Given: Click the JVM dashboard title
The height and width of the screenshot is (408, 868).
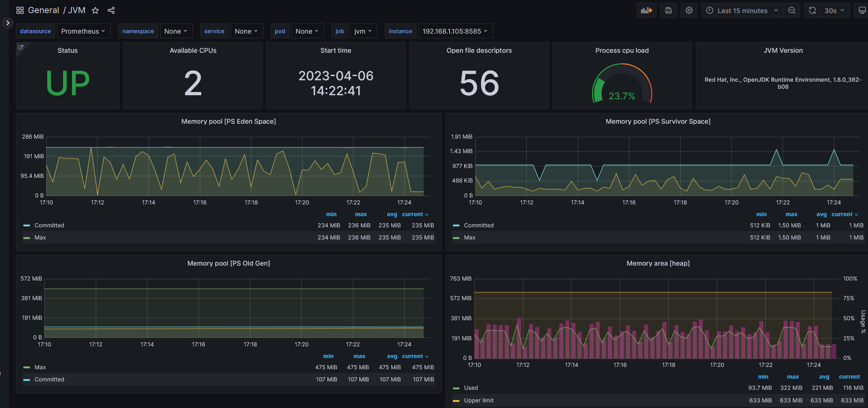Looking at the screenshot, I should [x=77, y=10].
